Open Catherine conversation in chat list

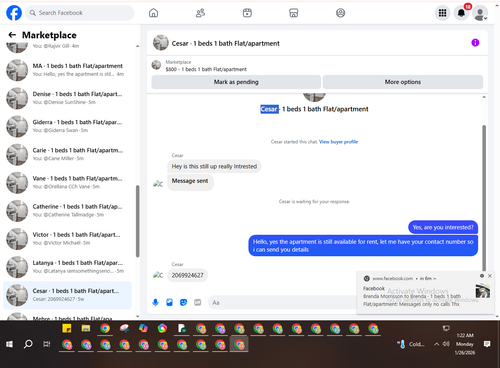coord(67,211)
